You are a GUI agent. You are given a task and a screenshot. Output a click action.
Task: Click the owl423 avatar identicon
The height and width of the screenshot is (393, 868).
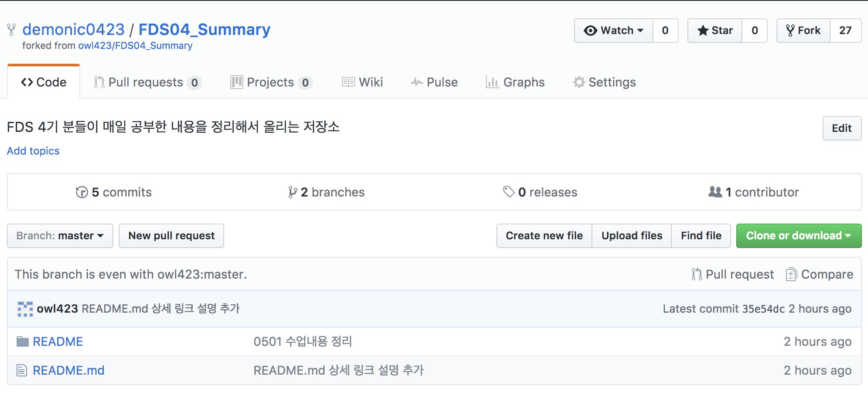click(25, 309)
